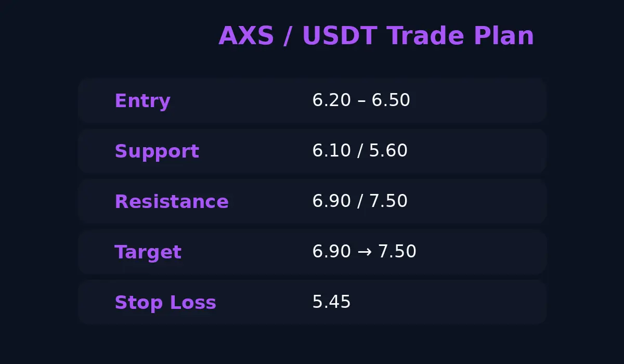Select the USDT text in the heading

pos(340,36)
